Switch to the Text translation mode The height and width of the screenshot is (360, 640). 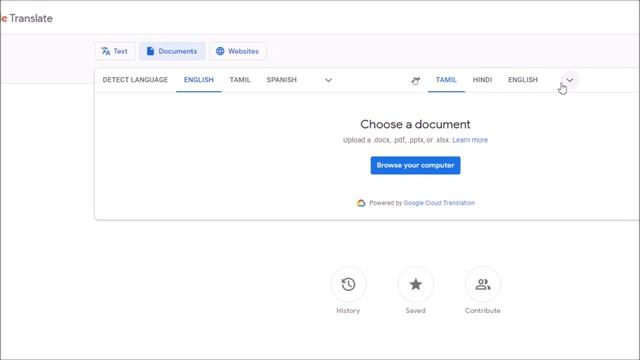[115, 51]
